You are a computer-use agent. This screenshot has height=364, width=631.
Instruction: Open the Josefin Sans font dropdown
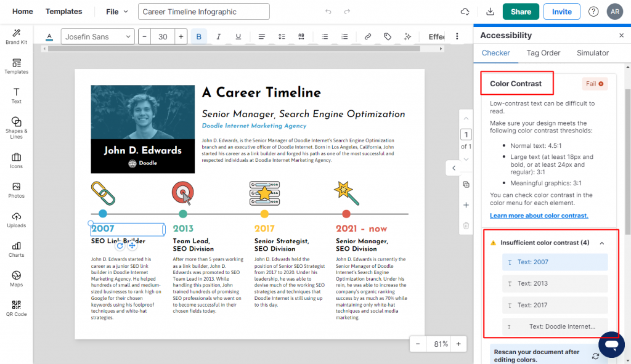click(98, 36)
